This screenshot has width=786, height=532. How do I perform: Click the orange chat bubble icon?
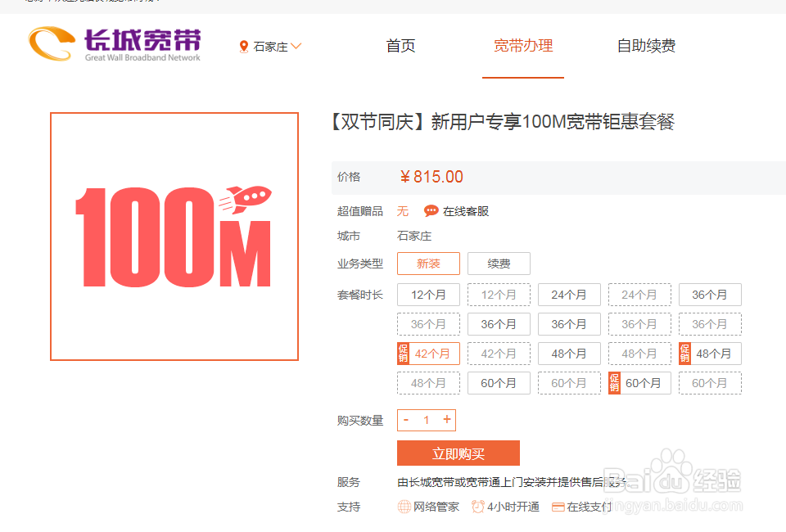(x=431, y=211)
